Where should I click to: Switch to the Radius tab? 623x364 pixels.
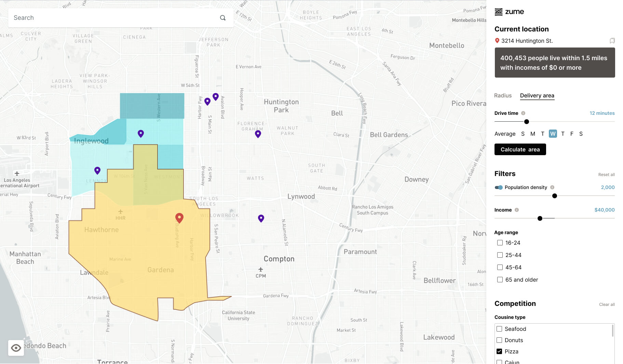tap(503, 96)
